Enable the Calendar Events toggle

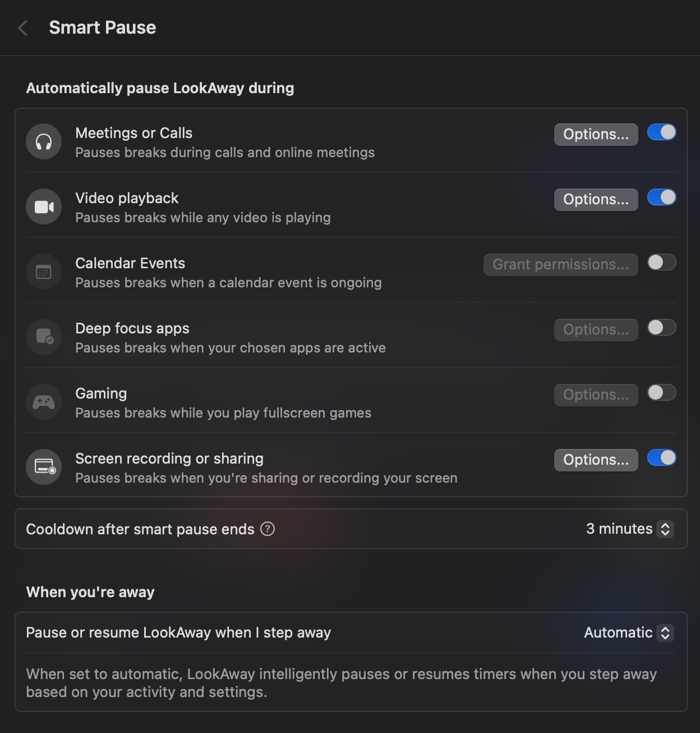click(x=661, y=263)
